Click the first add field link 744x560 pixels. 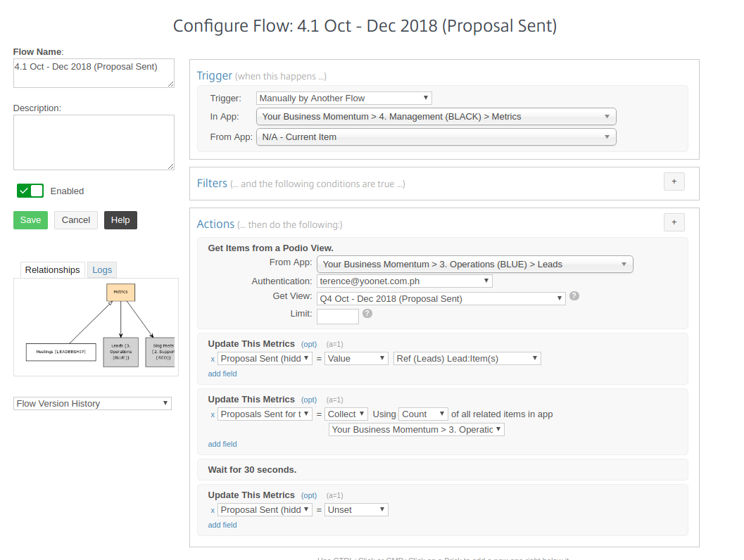222,374
